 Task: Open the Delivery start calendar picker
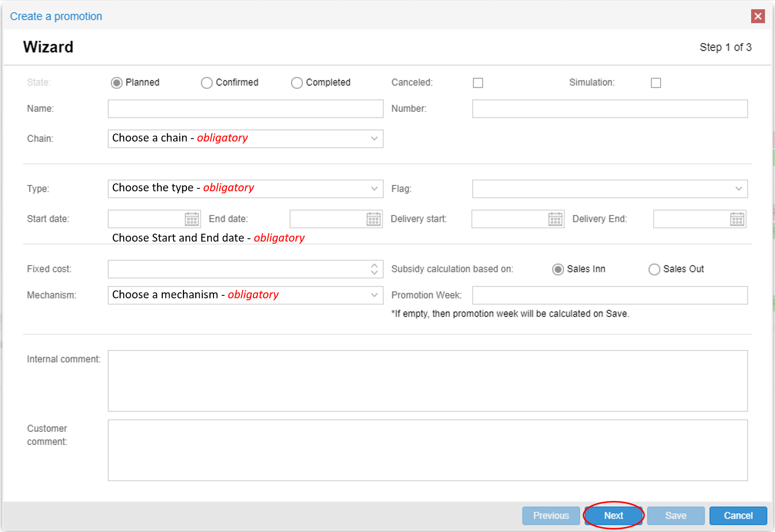click(x=556, y=219)
